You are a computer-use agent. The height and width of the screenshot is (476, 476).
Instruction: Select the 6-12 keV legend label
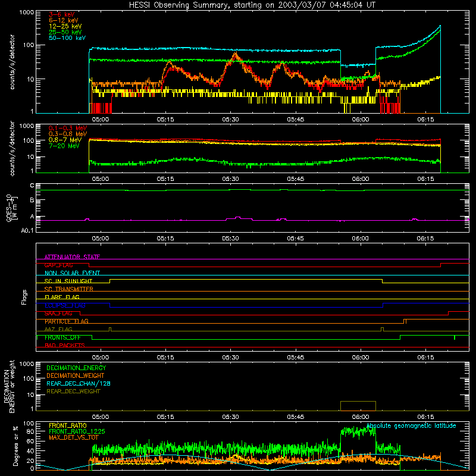pos(64,20)
